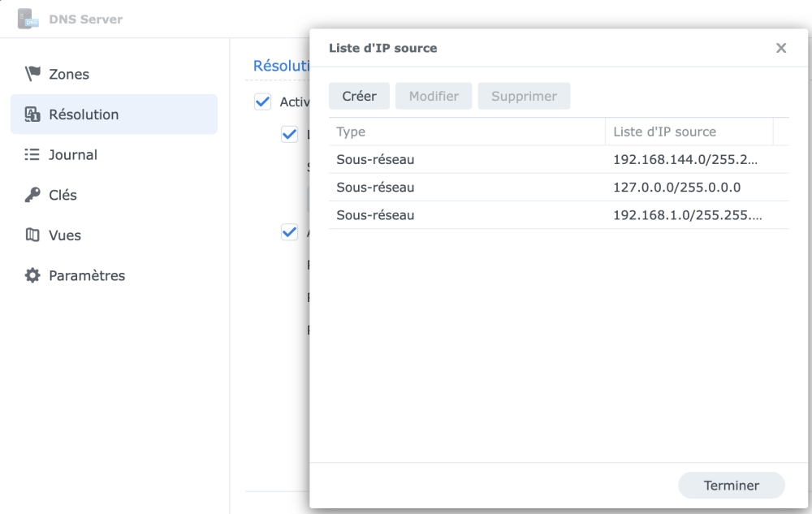
Task: Toggle the top Activ... checkbox
Action: [262, 102]
